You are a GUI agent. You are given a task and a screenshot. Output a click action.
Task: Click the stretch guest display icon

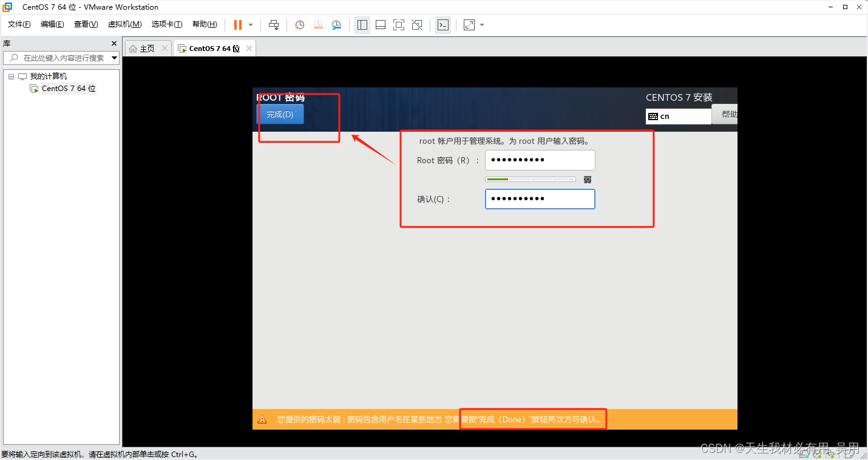[x=469, y=25]
